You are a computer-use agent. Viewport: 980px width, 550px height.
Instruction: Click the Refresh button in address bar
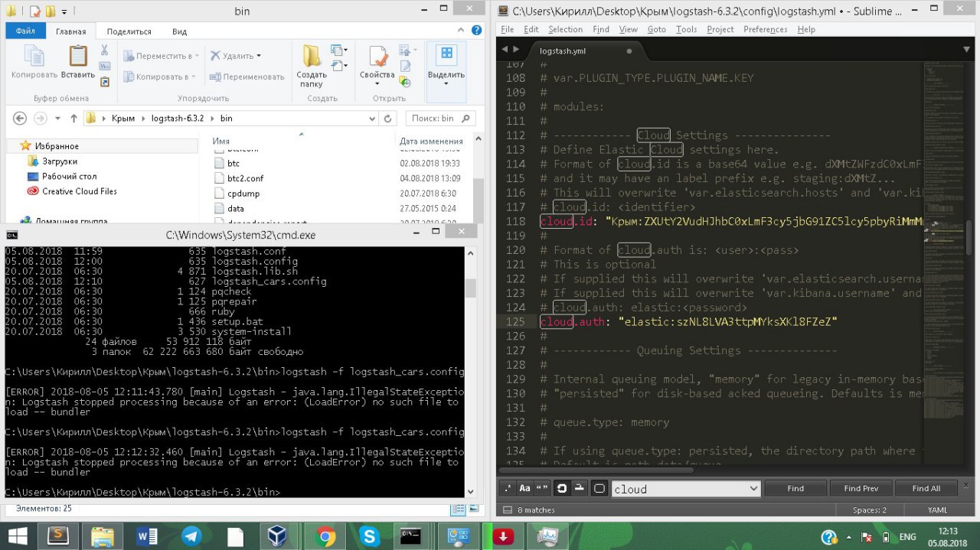[387, 119]
